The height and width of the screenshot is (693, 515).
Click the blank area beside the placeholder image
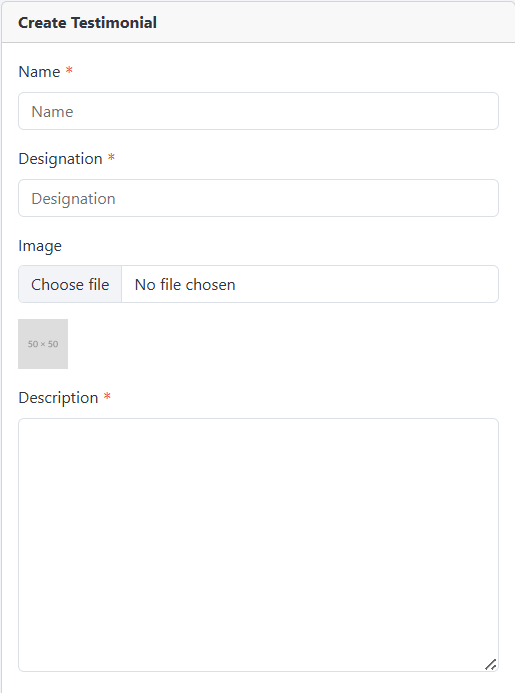283,344
